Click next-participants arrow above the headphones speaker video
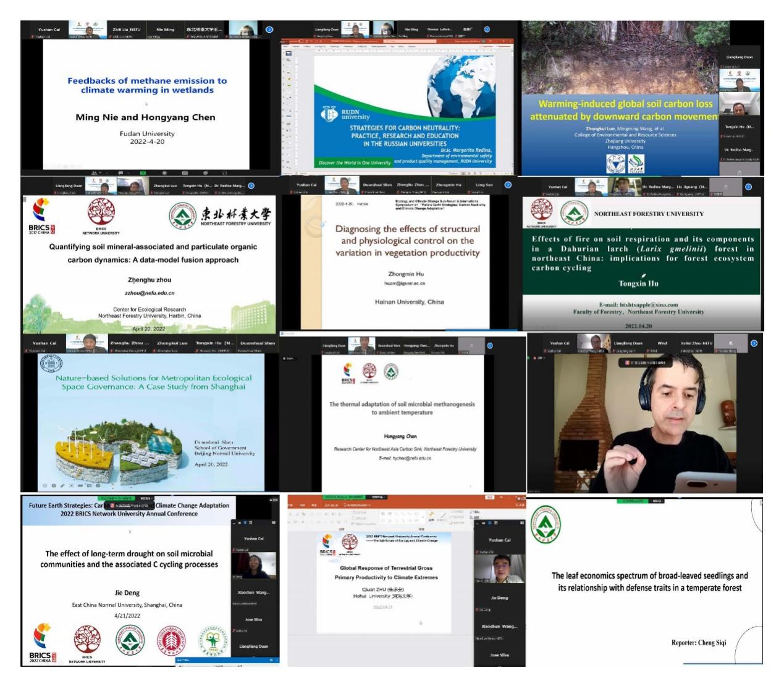Viewport: 784px width, 694px height. pyautogui.click(x=754, y=343)
